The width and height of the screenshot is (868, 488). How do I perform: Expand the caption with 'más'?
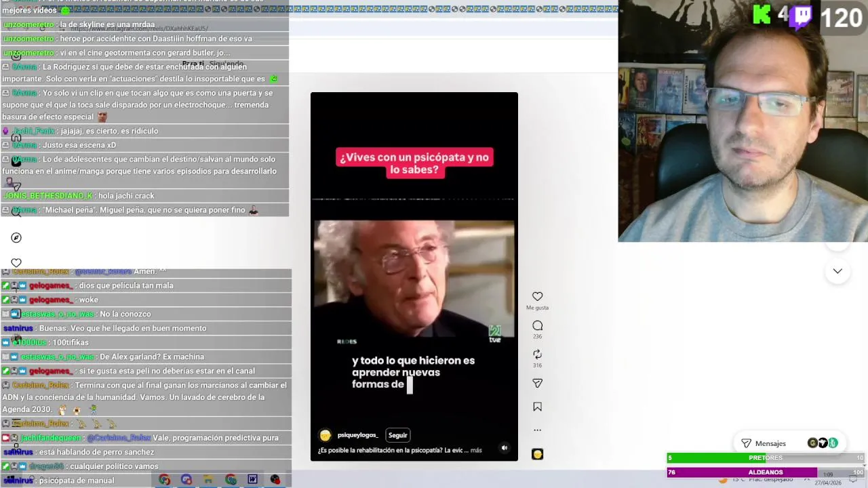476,450
